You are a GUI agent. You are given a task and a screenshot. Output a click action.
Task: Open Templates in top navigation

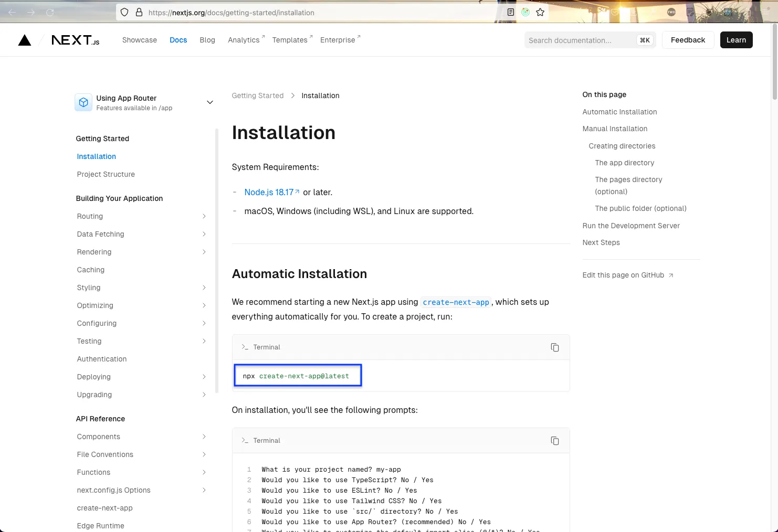pos(292,40)
